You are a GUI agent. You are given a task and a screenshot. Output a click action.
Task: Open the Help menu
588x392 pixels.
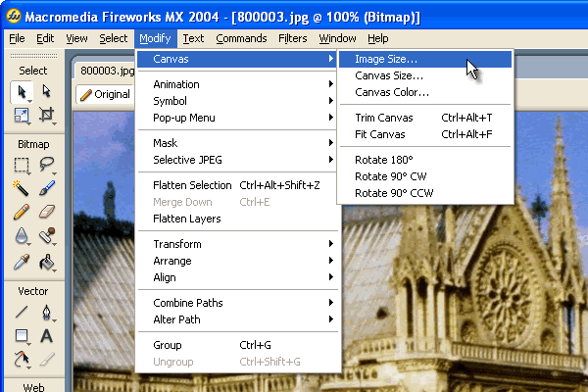coord(377,38)
